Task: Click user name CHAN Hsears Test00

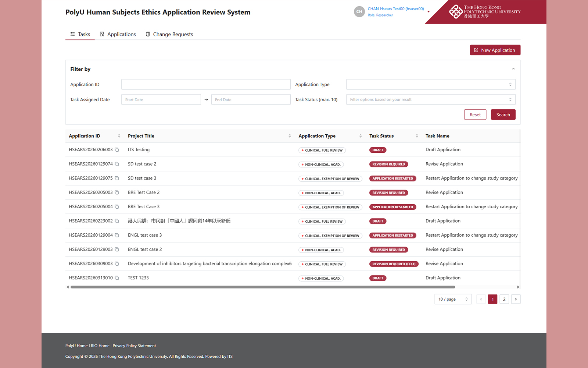Action: [396, 9]
